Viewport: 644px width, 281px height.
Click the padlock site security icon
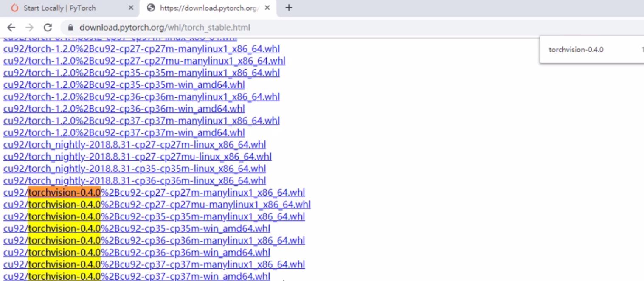pyautogui.click(x=70, y=28)
